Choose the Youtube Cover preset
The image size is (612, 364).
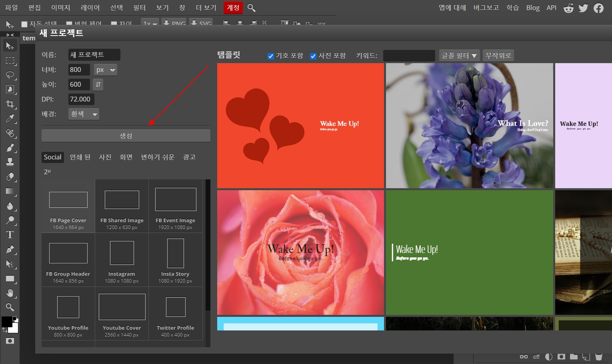point(122,314)
